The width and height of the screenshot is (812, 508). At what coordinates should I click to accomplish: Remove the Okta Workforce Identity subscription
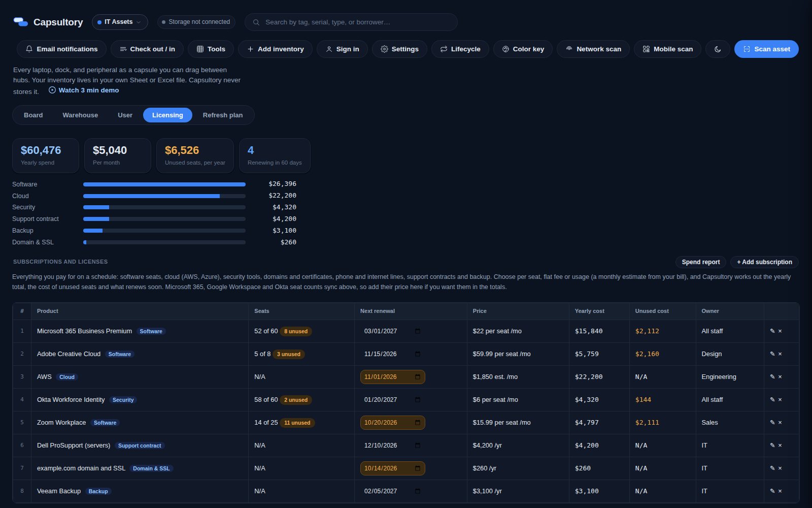[780, 400]
